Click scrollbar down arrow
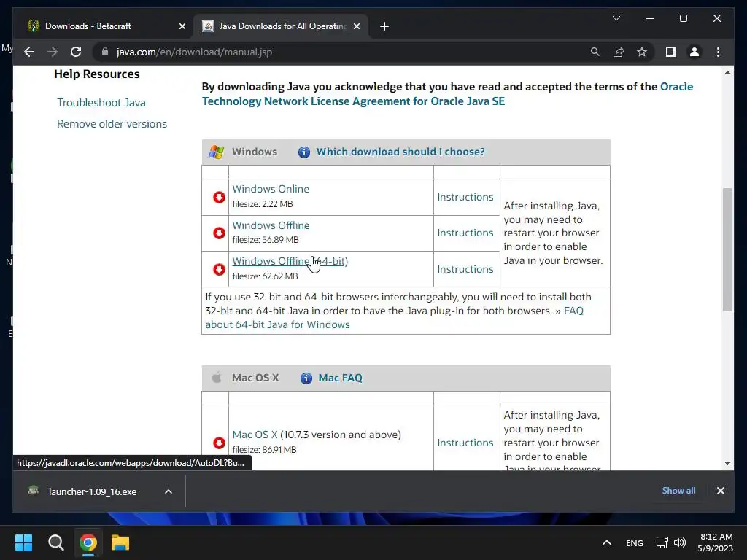The image size is (747, 560). (x=727, y=464)
